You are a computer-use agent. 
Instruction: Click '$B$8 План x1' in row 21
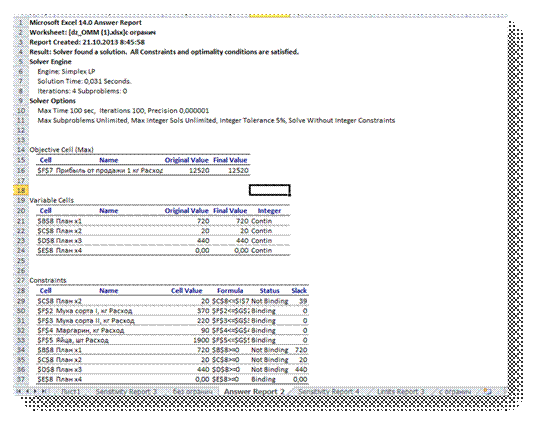click(60, 221)
